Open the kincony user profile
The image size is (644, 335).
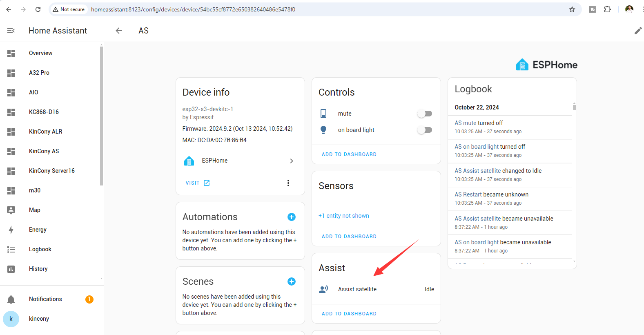[39, 319]
